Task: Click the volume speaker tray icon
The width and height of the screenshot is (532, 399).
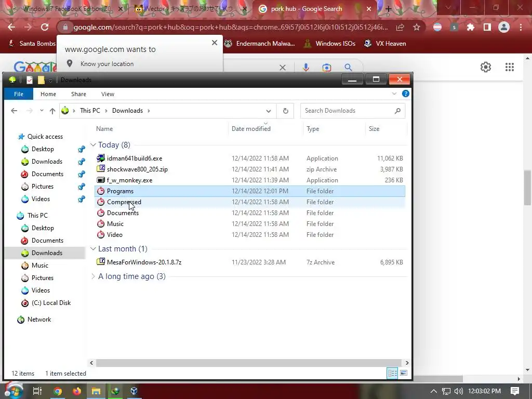Action: [x=458, y=391]
